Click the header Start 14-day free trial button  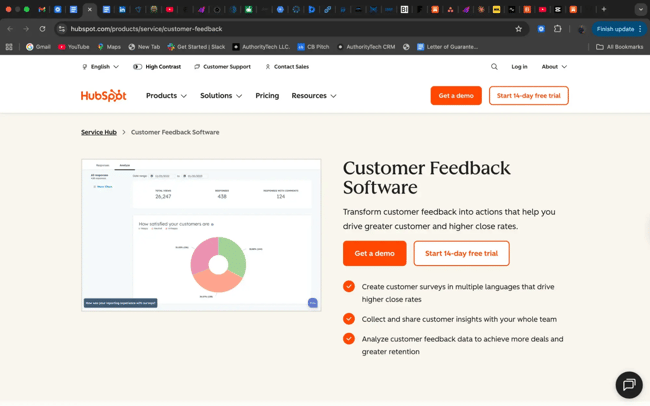(529, 95)
